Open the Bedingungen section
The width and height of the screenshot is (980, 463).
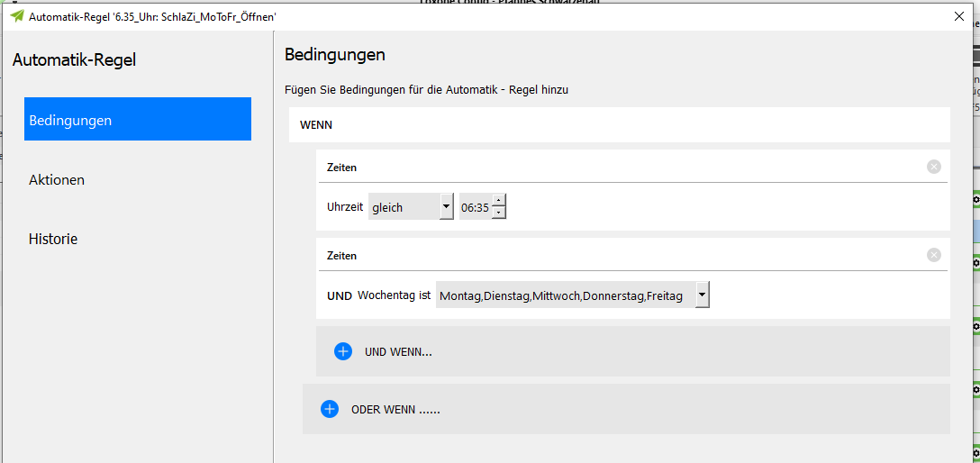tap(137, 120)
